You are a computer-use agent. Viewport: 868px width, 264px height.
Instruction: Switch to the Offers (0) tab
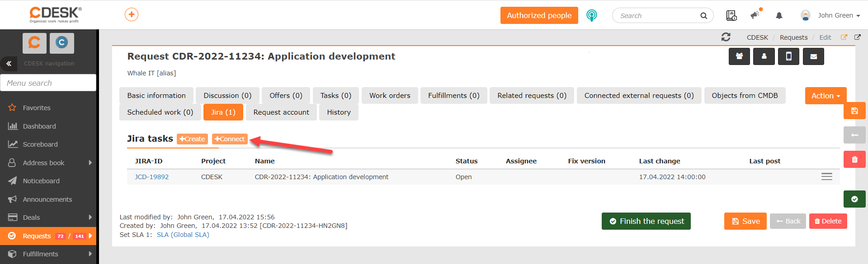click(286, 96)
